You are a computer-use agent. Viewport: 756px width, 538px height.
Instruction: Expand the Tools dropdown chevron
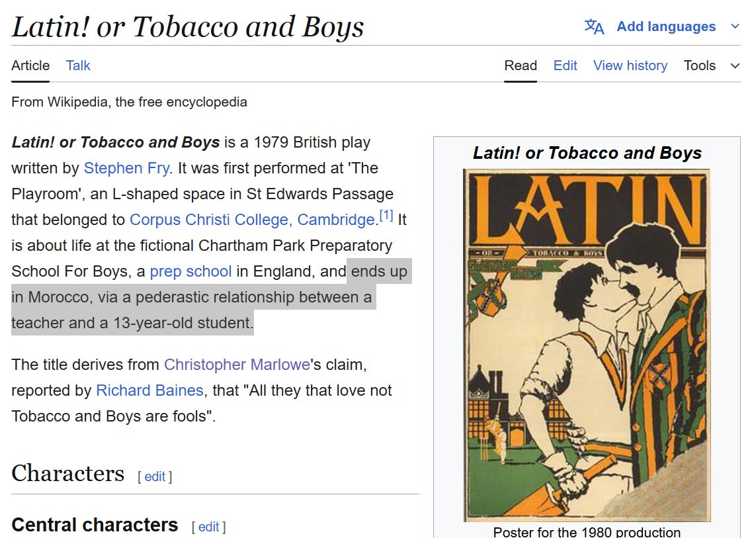coord(735,66)
